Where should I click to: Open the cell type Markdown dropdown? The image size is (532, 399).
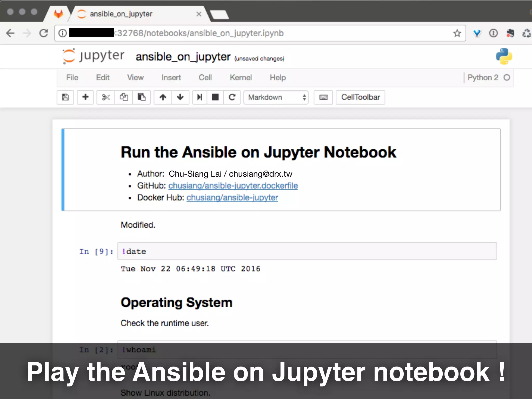pyautogui.click(x=276, y=97)
